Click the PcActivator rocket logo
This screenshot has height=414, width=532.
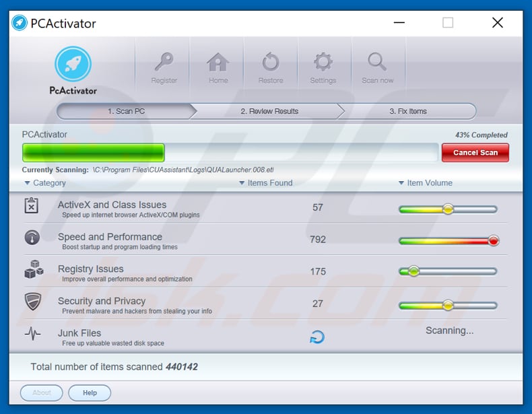pyautogui.click(x=73, y=64)
